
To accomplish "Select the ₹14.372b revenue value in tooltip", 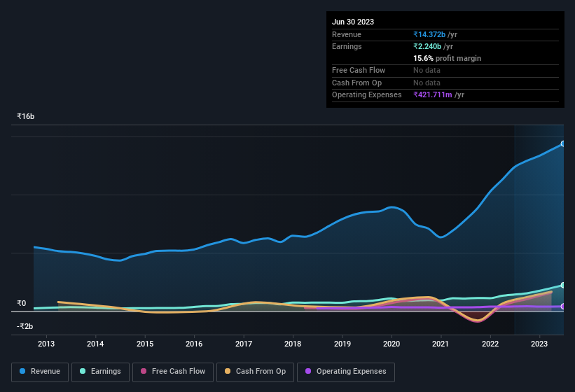I will pyautogui.click(x=429, y=34).
